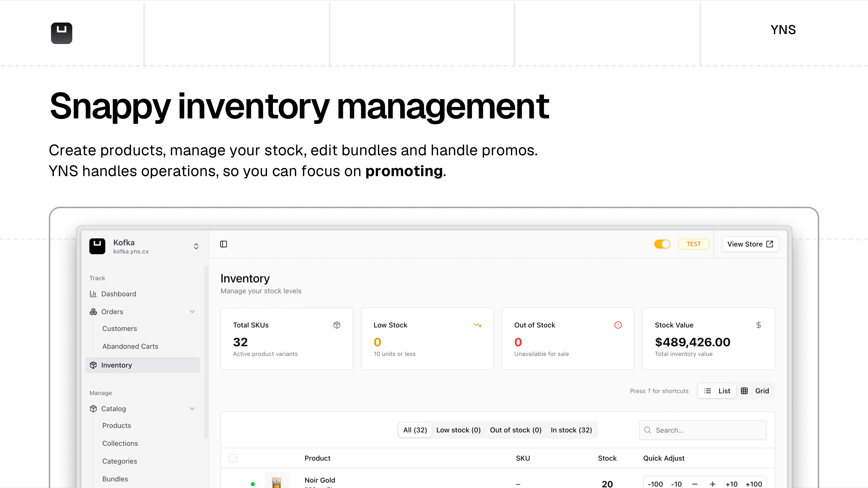868x488 pixels.
Task: Toggle the sidebar panel icon
Action: coord(224,244)
